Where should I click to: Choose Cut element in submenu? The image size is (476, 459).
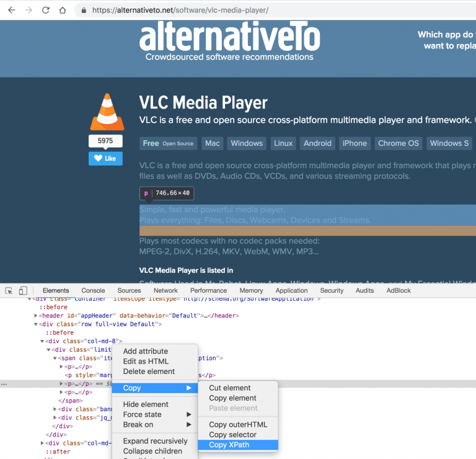238,388
